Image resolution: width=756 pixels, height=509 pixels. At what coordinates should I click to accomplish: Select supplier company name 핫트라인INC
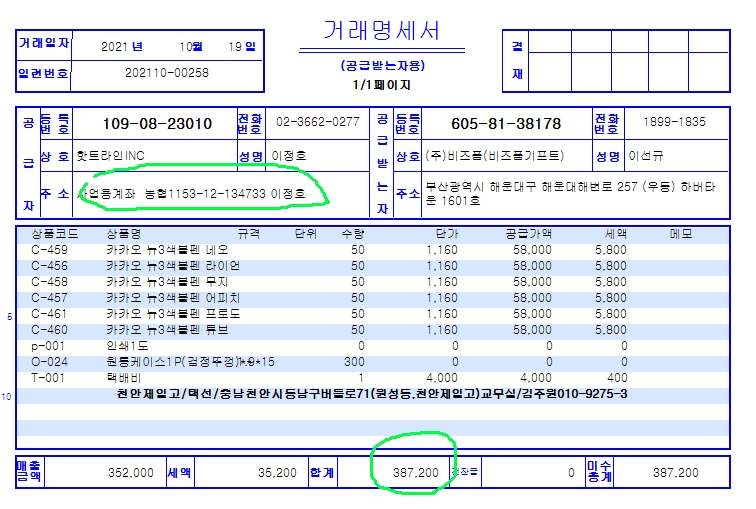pyautogui.click(x=112, y=156)
